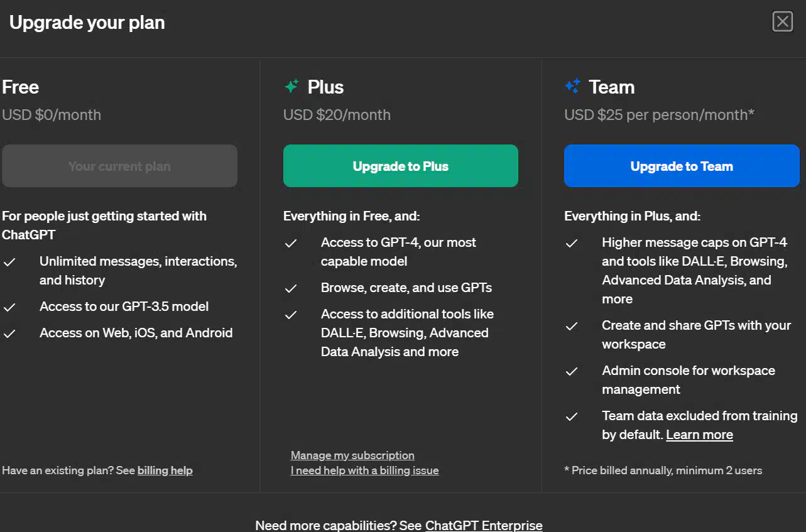The height and width of the screenshot is (532, 806).
Task: Click checkmark beside Access to GPT-4
Action: coord(291,243)
